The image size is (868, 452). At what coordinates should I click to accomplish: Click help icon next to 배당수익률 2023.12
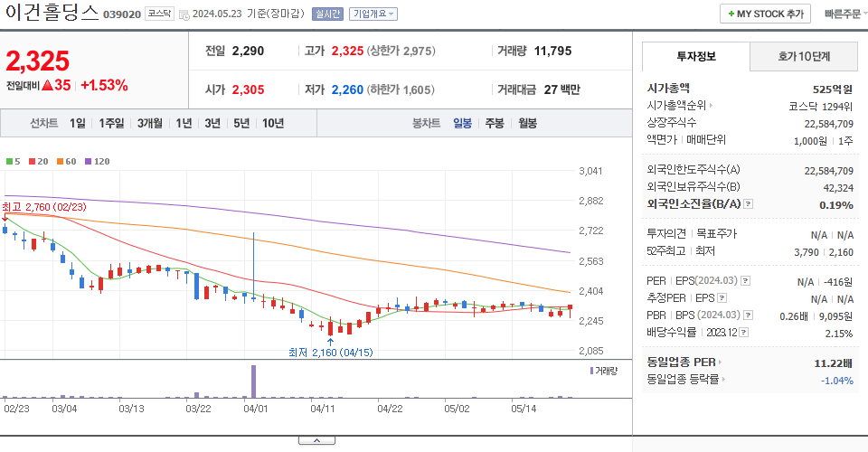[744, 333]
